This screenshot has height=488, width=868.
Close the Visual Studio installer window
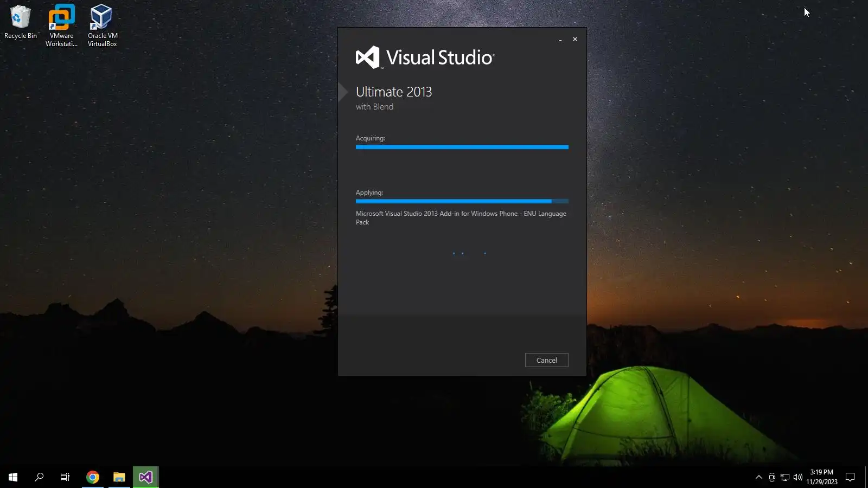coord(575,40)
